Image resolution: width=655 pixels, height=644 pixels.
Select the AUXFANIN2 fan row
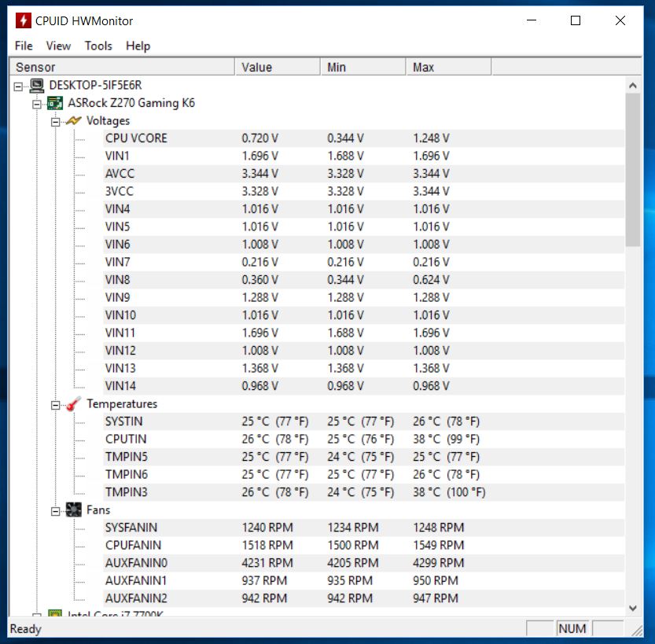[363, 598]
